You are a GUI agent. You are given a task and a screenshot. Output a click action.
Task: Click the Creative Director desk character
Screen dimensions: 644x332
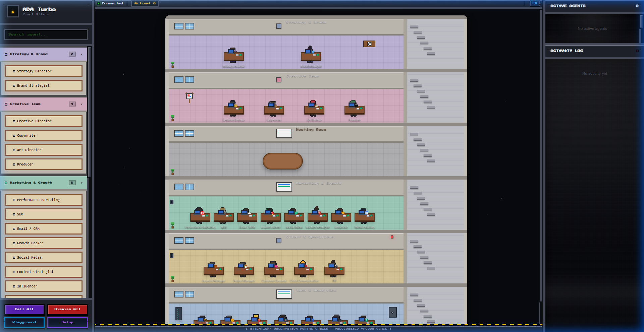click(x=234, y=109)
